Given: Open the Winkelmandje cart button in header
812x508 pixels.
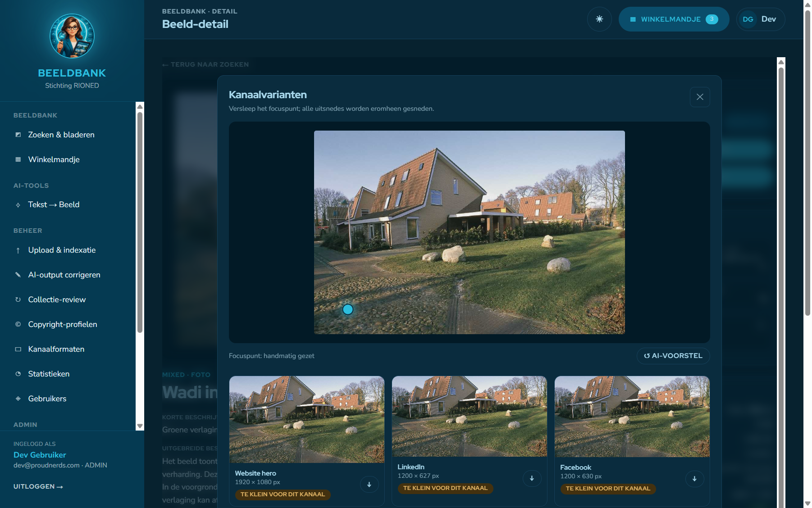Looking at the screenshot, I should coord(674,19).
